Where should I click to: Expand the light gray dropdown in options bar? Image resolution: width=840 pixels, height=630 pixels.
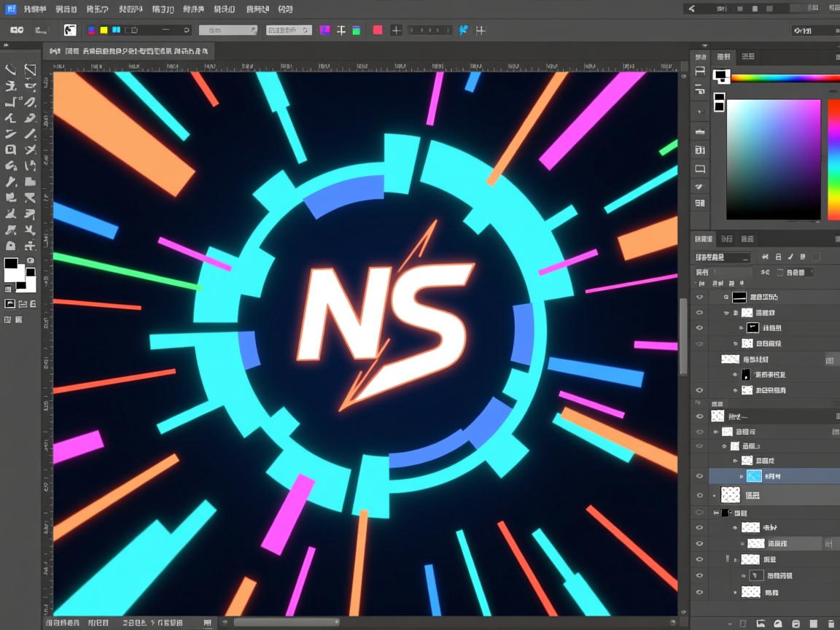pyautogui.click(x=228, y=30)
